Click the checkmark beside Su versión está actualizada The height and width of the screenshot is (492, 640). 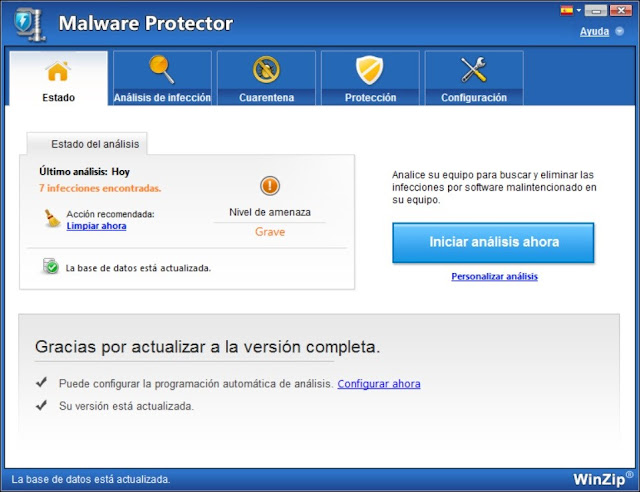click(x=42, y=405)
